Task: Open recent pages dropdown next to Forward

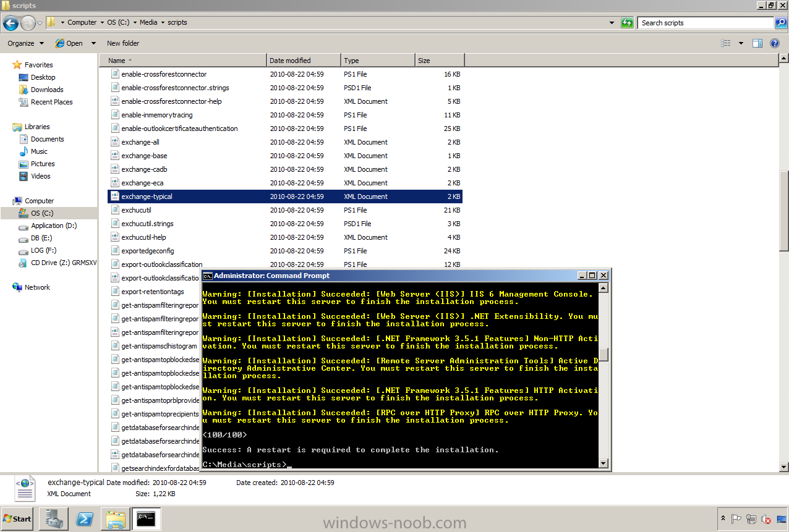Action: (x=40, y=23)
